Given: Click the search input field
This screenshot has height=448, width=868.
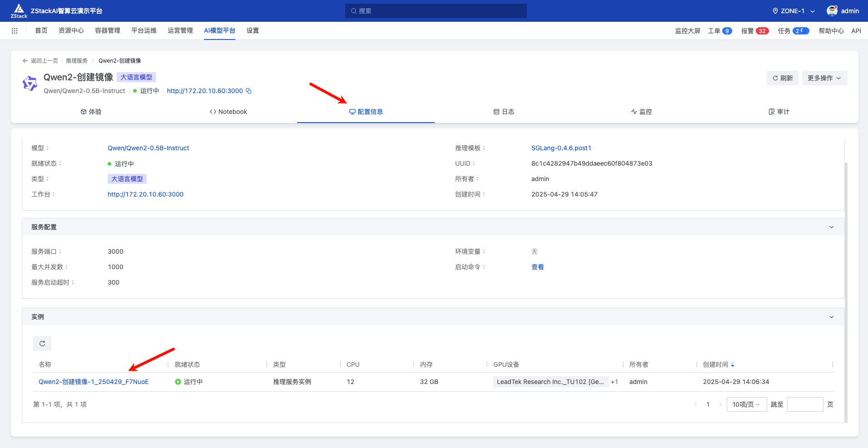Looking at the screenshot, I should (436, 11).
